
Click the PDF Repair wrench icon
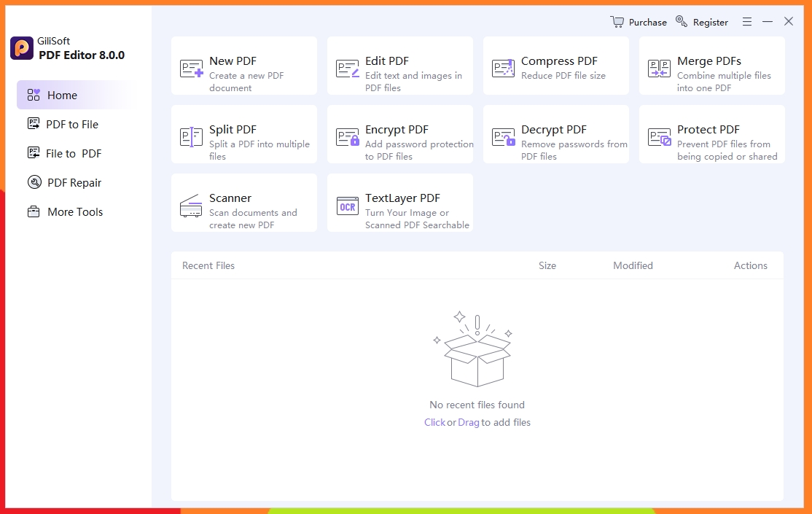(x=34, y=182)
